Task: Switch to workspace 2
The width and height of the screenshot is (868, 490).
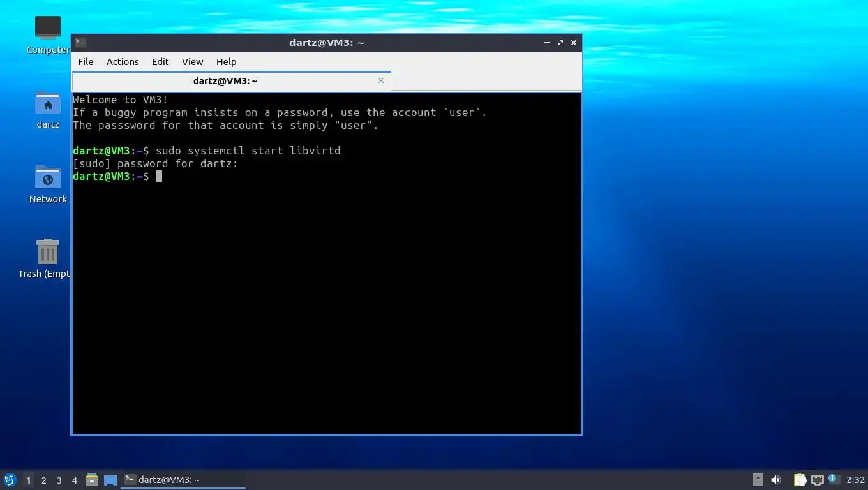Action: [43, 480]
